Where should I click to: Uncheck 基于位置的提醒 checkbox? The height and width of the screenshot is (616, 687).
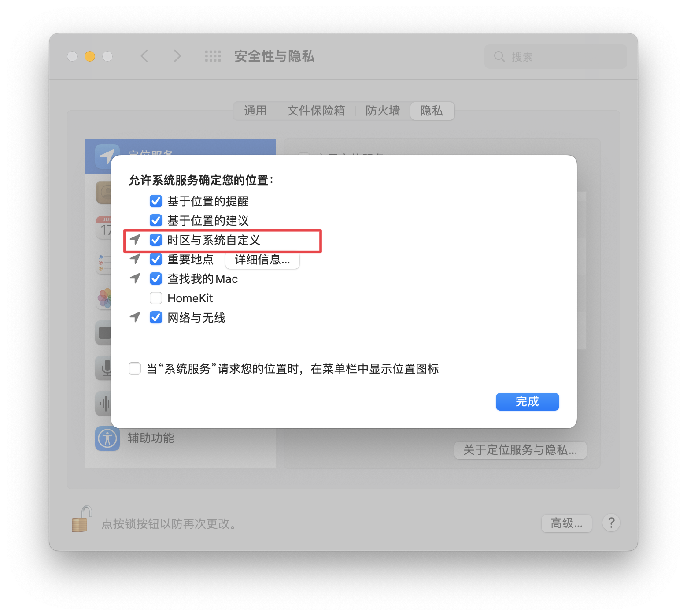[x=156, y=201]
